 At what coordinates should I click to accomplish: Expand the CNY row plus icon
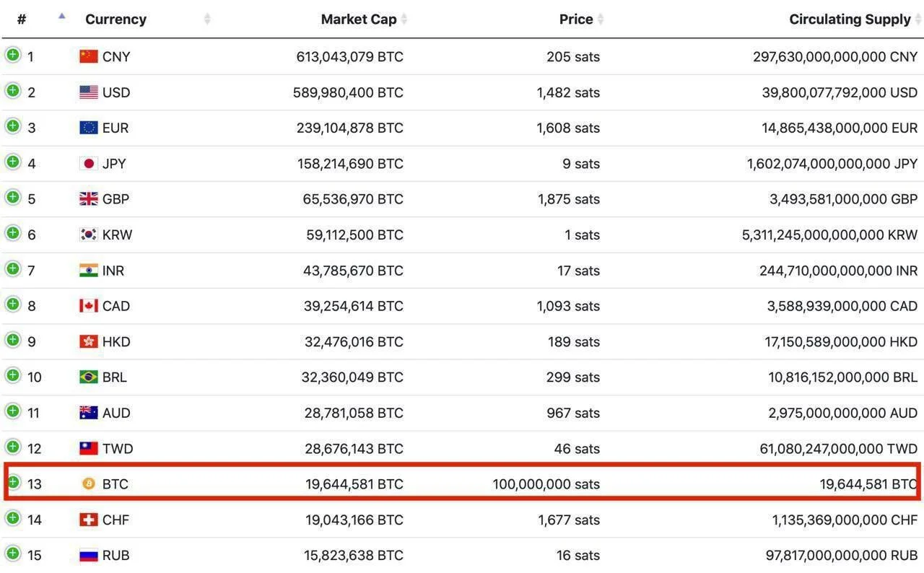pos(13,55)
